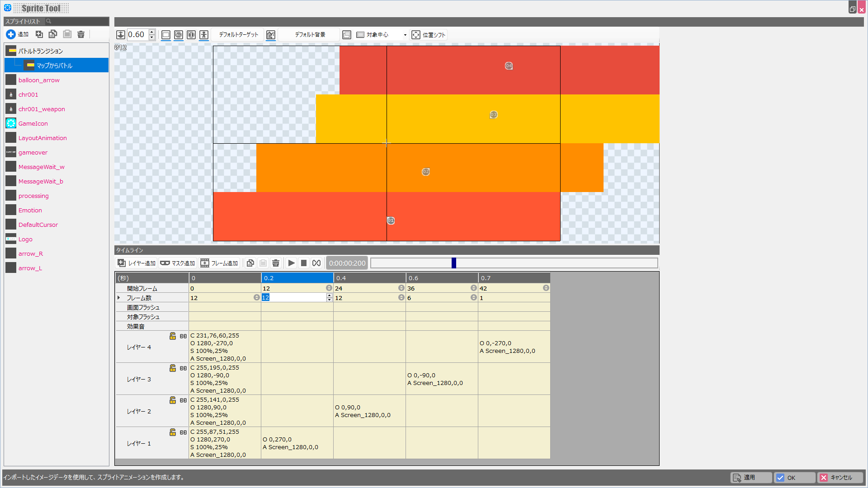Click the フレーム追加 (add frame) button

[x=219, y=263]
